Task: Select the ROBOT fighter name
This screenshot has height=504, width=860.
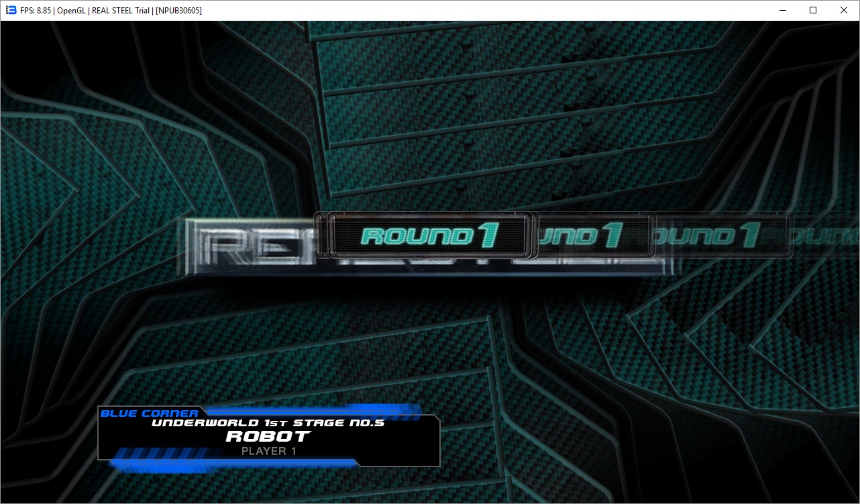Action: coord(268,436)
